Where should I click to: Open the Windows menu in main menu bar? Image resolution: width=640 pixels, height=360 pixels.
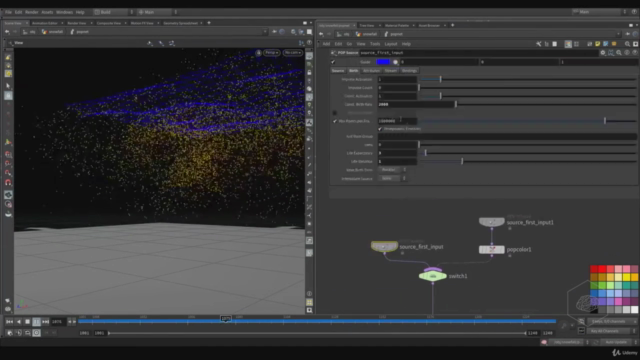click(64, 12)
